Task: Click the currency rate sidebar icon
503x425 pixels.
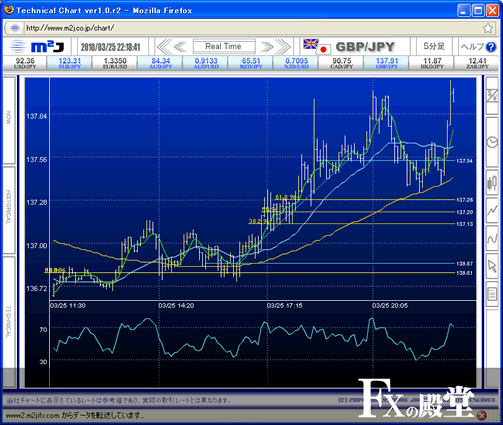Action: [x=492, y=96]
